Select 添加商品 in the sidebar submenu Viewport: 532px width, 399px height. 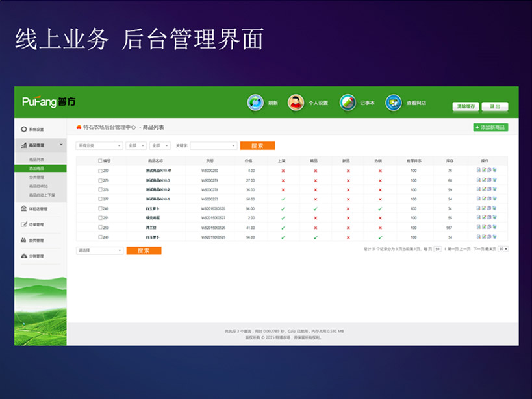[38, 168]
